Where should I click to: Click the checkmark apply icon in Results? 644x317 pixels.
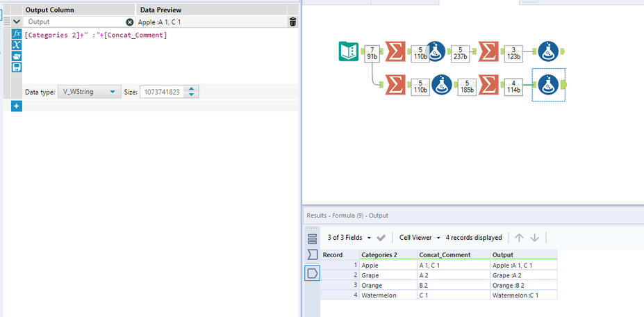pyautogui.click(x=381, y=238)
